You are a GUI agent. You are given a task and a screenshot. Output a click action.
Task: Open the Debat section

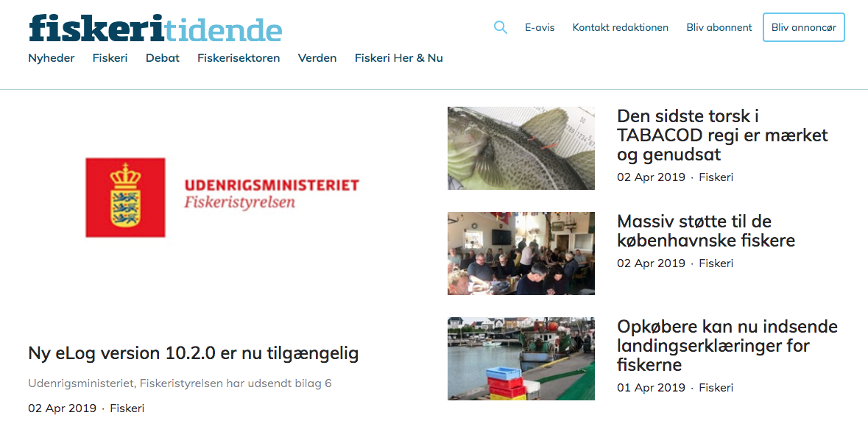tap(163, 58)
